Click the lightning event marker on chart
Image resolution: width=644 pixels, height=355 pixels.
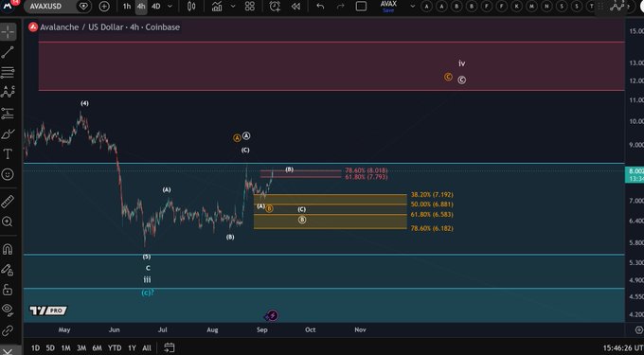[273, 315]
